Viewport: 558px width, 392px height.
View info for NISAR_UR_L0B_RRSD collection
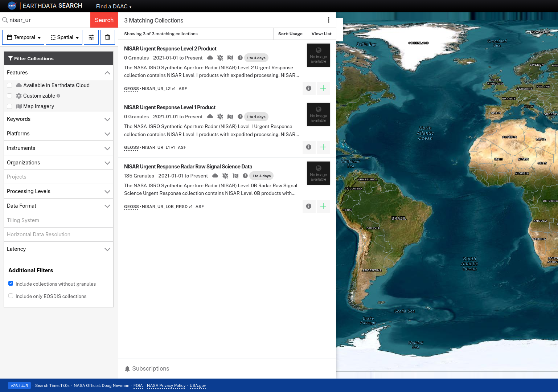point(309,206)
